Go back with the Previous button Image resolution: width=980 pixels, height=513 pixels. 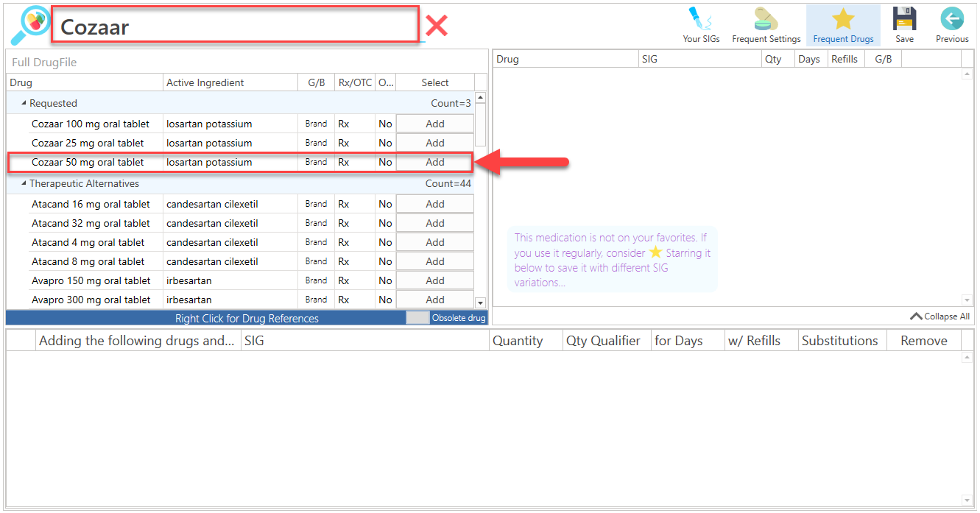pyautogui.click(x=952, y=26)
